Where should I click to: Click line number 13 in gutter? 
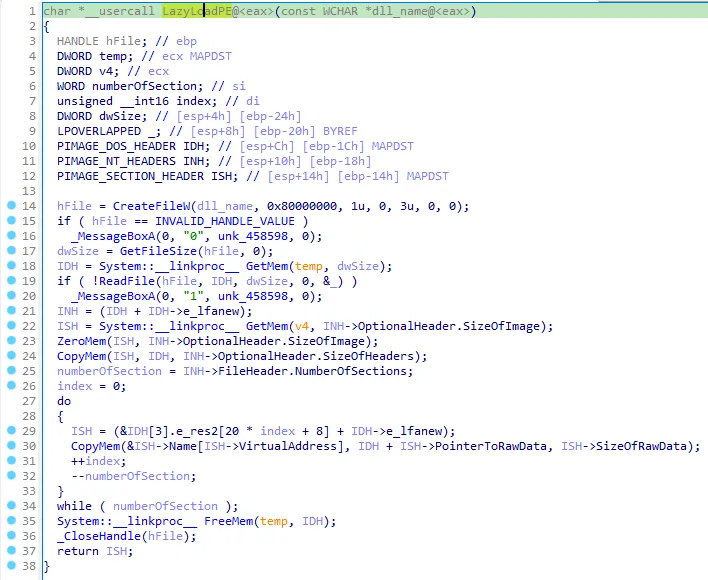point(29,191)
